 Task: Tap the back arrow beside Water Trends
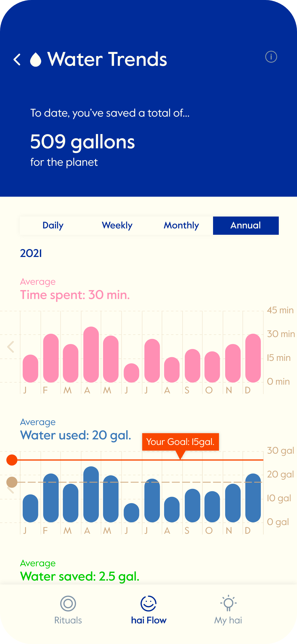tap(17, 59)
